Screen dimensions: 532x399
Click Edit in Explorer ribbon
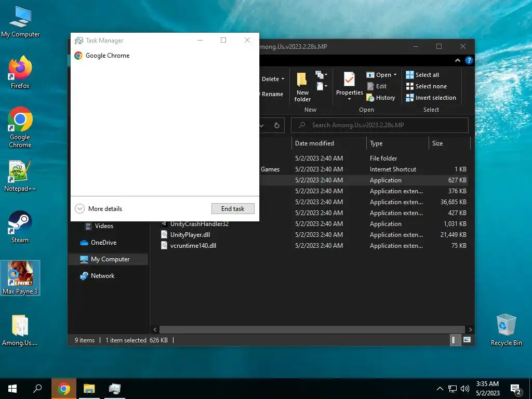pos(377,86)
